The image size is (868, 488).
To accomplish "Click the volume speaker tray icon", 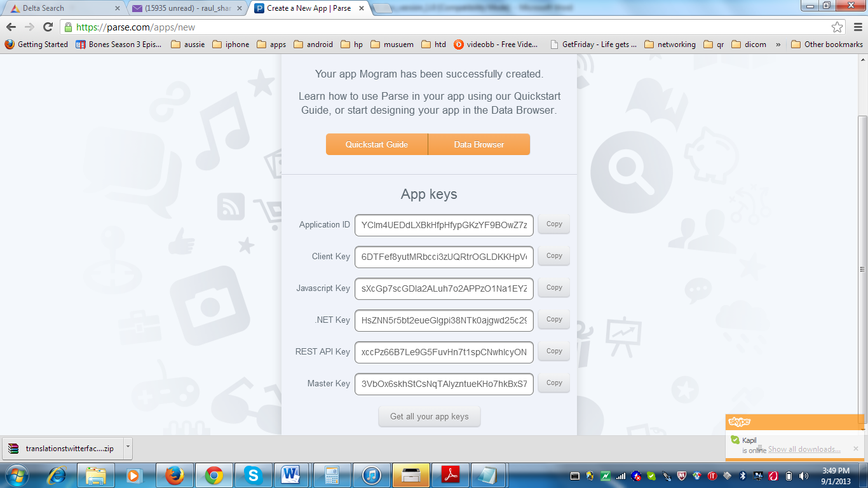I will click(x=804, y=475).
